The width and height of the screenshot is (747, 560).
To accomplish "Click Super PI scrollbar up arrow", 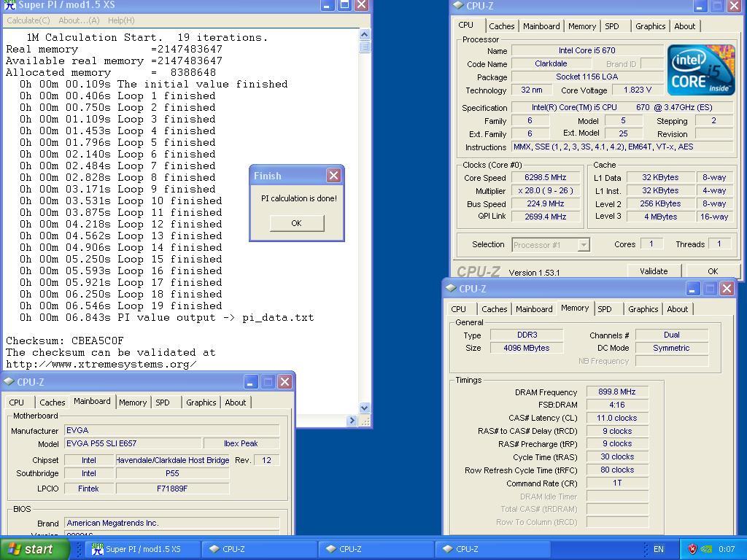I will (x=365, y=35).
